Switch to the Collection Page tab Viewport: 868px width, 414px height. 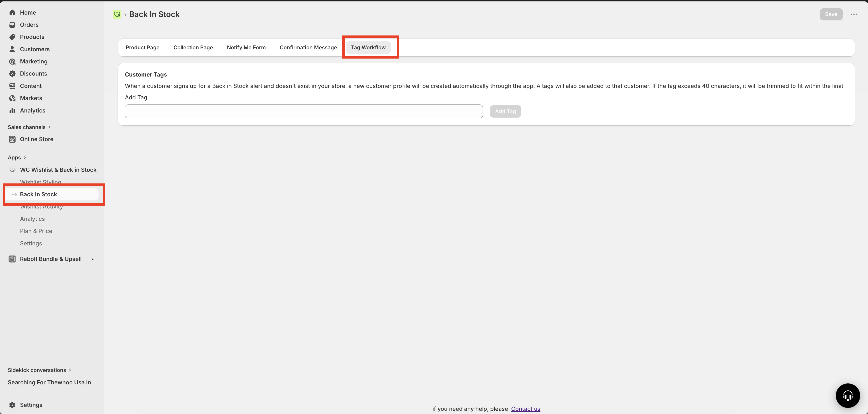click(x=193, y=48)
